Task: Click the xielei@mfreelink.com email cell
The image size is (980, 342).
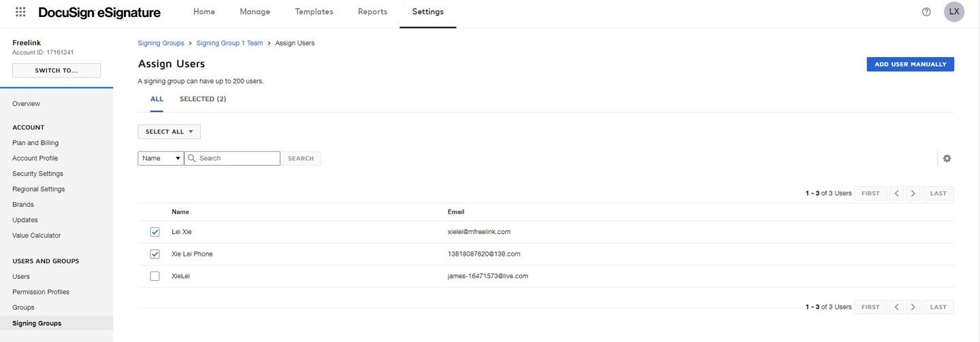Action: click(479, 232)
